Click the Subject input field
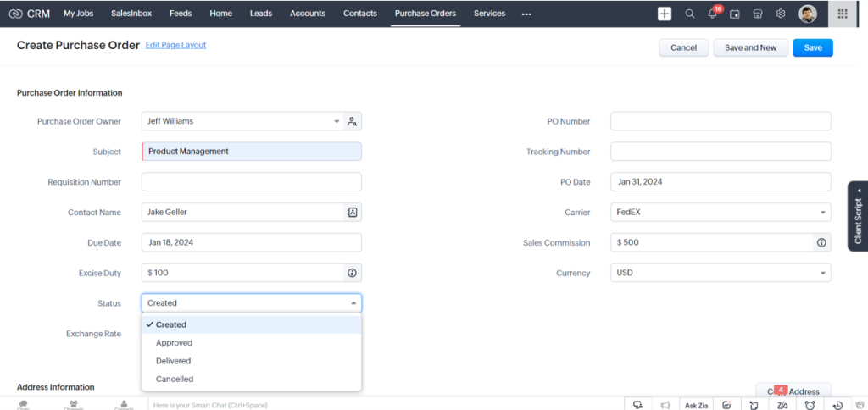The height and width of the screenshot is (410, 868). pos(252,151)
